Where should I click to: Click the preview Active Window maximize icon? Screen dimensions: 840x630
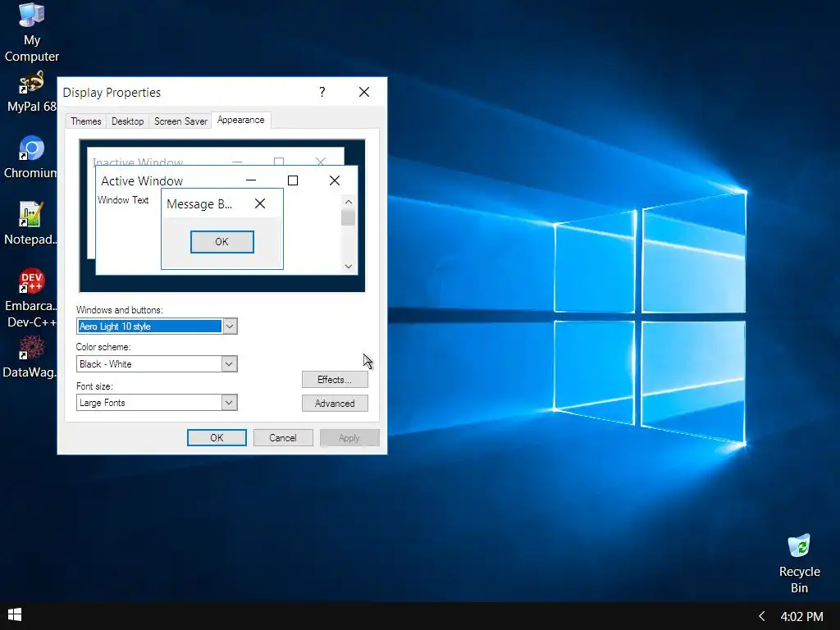[293, 180]
